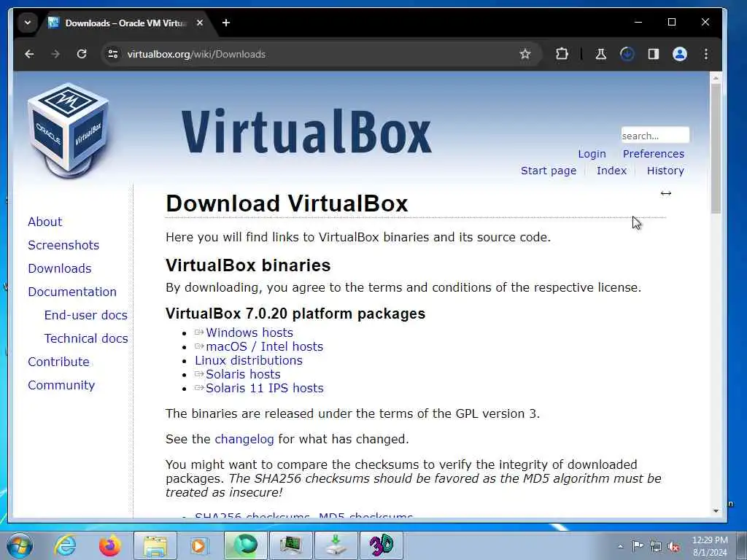Open Documentation in the sidebar
The width and height of the screenshot is (747, 560).
(72, 292)
